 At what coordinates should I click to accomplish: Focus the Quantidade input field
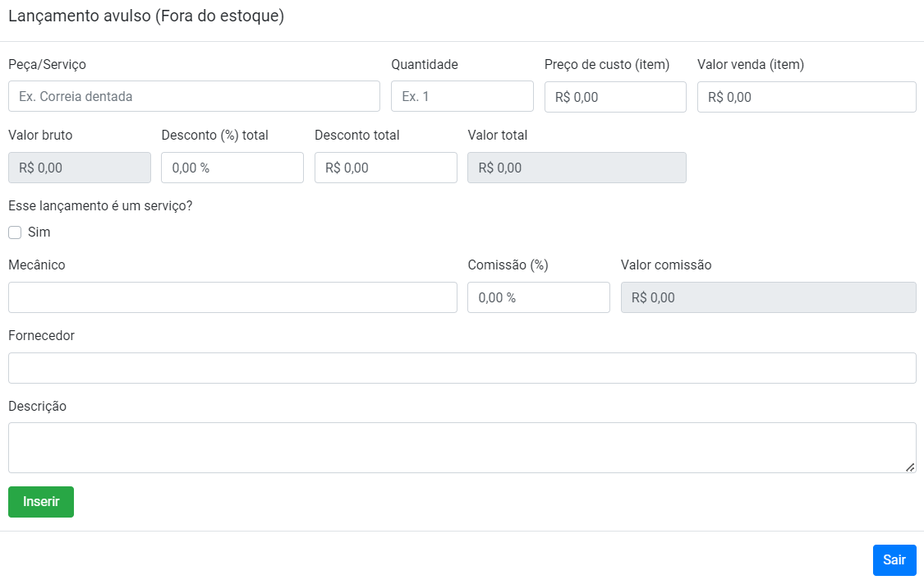[462, 96]
